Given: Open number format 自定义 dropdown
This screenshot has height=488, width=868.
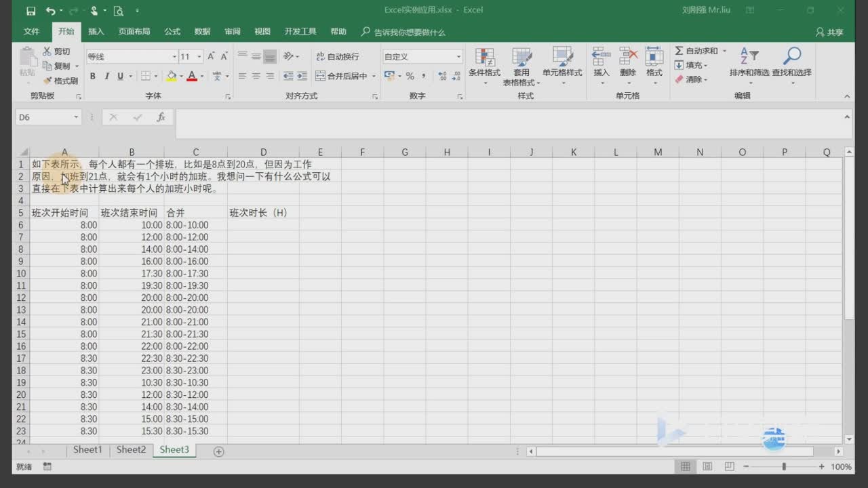Looking at the screenshot, I should pyautogui.click(x=458, y=57).
